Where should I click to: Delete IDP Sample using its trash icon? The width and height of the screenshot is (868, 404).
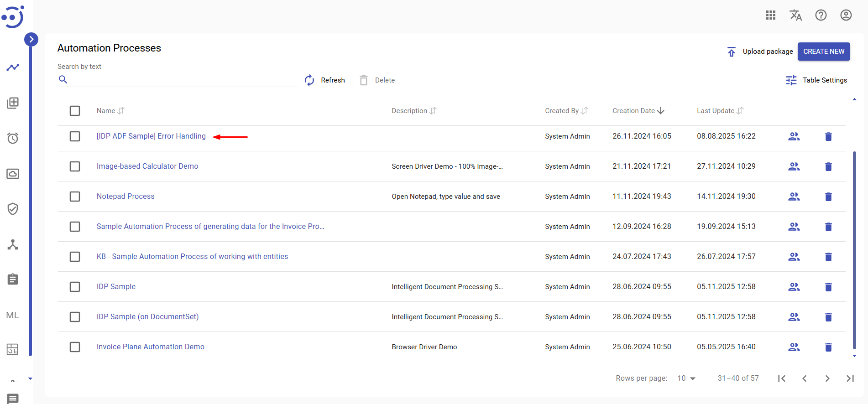coord(828,287)
